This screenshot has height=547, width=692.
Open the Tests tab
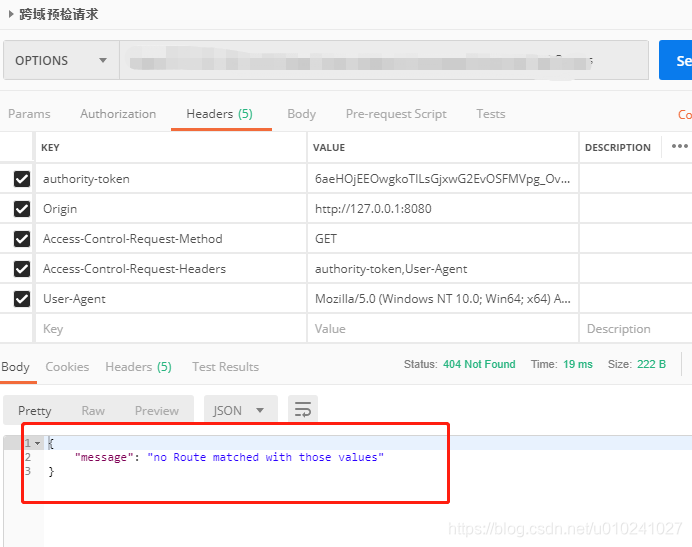click(x=490, y=114)
